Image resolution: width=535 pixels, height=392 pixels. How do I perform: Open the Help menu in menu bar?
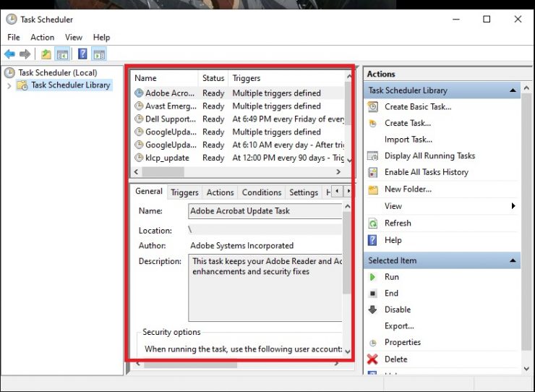(x=101, y=37)
